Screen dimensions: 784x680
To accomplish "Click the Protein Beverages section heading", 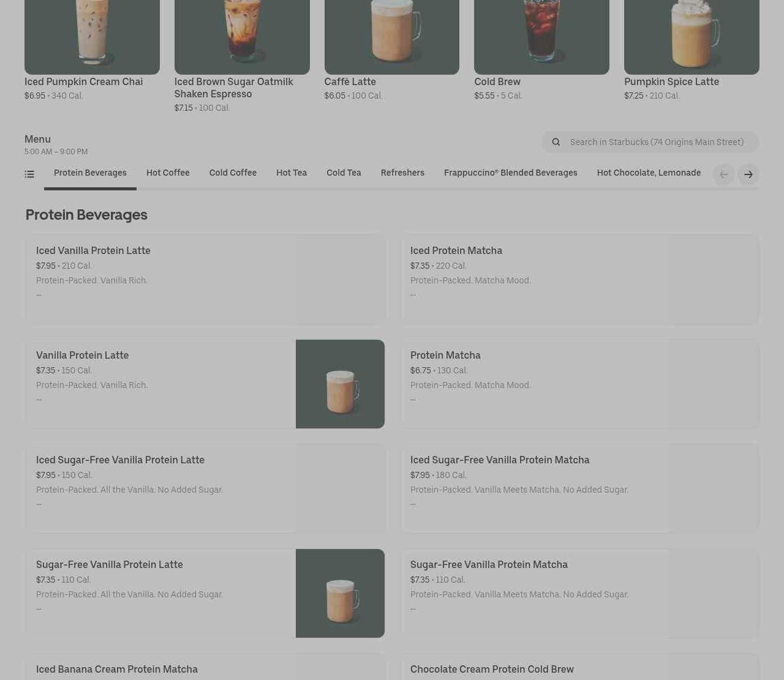I will (x=86, y=215).
